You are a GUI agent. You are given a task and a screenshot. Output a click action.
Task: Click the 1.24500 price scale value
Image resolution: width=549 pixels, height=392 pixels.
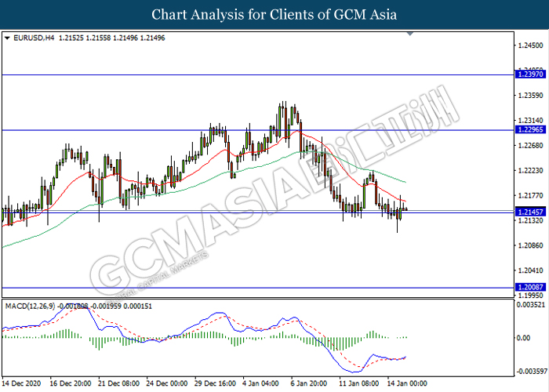click(x=530, y=45)
